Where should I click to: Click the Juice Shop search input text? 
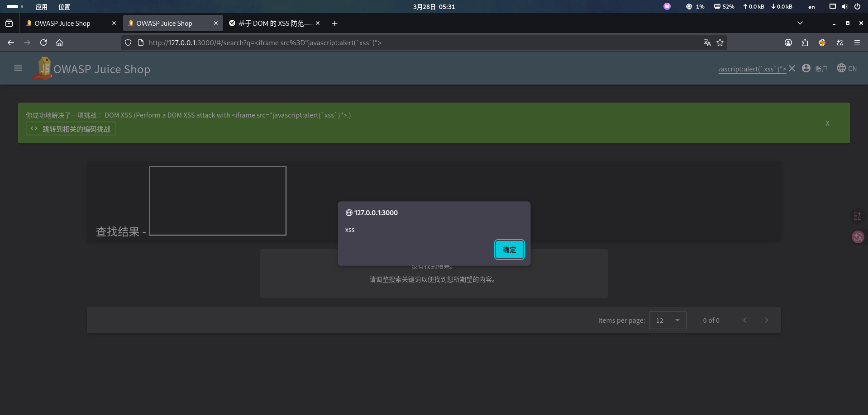click(752, 69)
